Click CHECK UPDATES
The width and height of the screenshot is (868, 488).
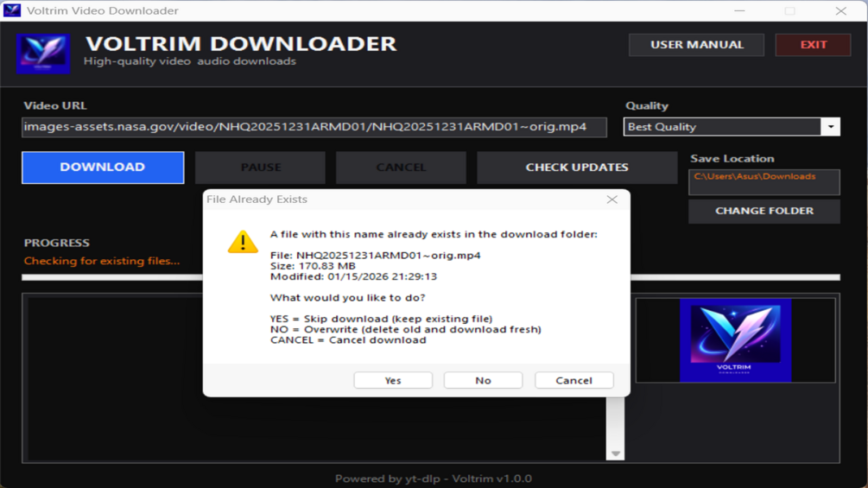(x=577, y=167)
